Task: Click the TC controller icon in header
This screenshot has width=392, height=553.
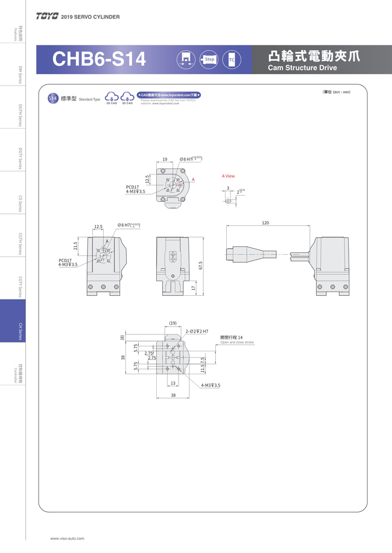Action: click(231, 59)
